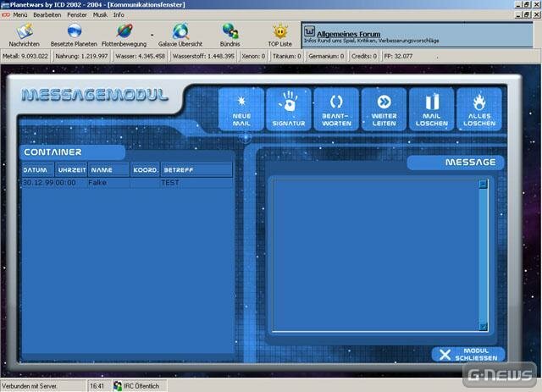The image size is (542, 392).
Task: Click the Germanium resource value
Action: [326, 56]
